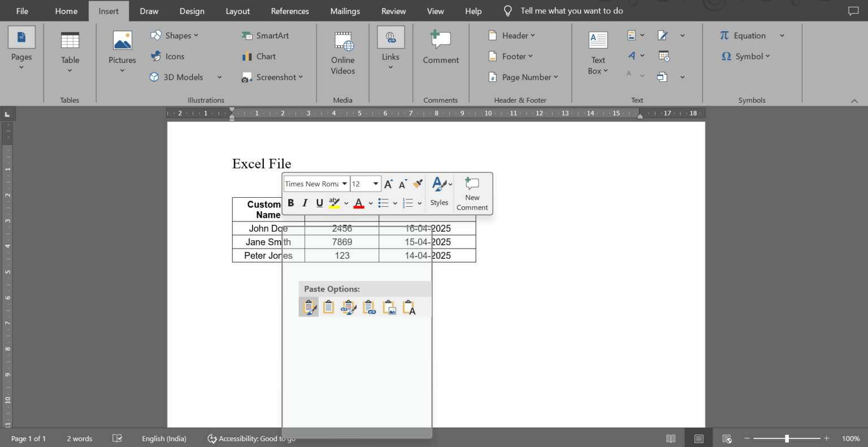
Task: Open Online Videos
Action: click(342, 53)
